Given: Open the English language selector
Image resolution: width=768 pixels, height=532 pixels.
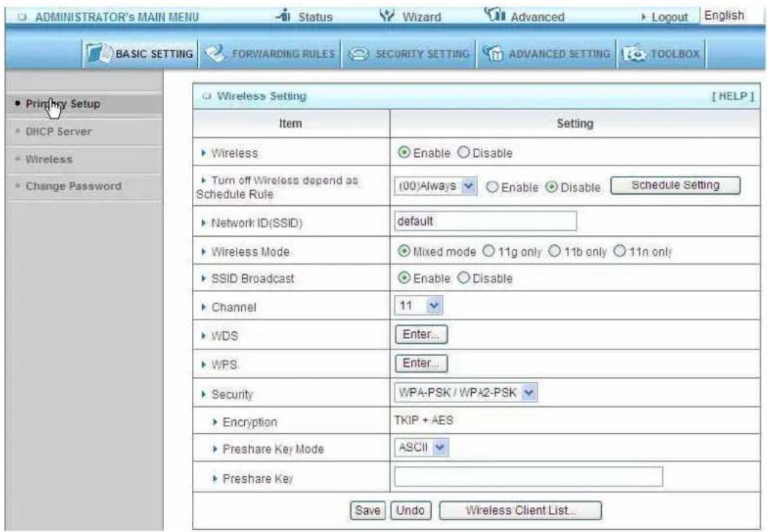Looking at the screenshot, I should pyautogui.click(x=732, y=15).
